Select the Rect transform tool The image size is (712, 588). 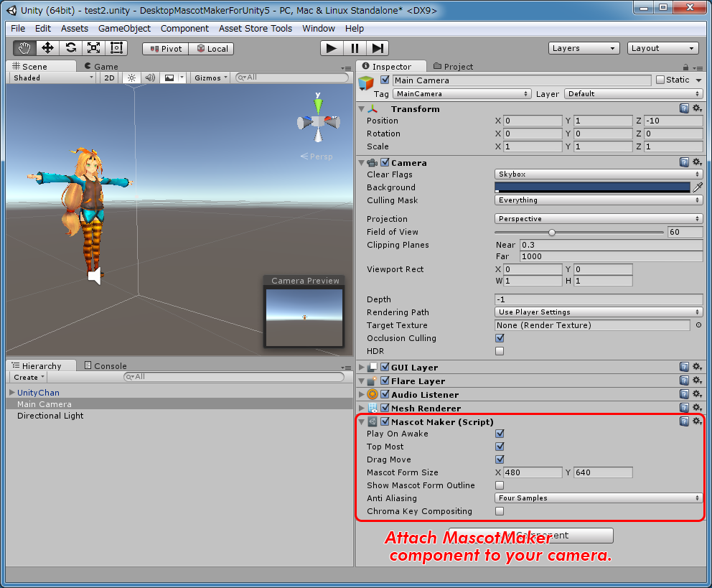(117, 48)
